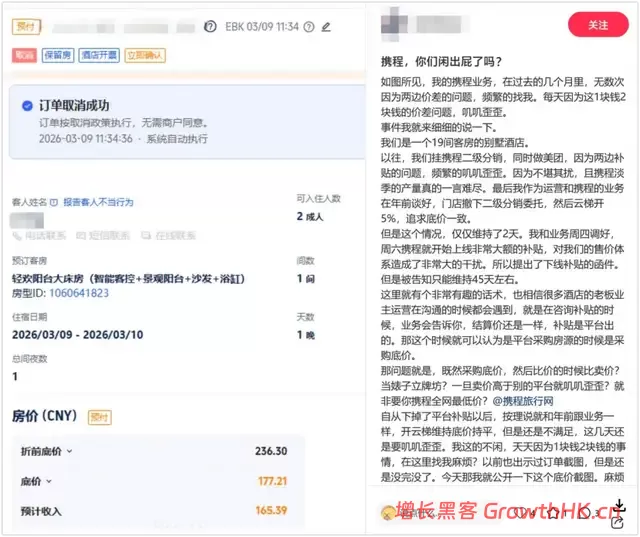
Task: Click the EBK 03/09 11:34 timestamp
Action: point(262,27)
